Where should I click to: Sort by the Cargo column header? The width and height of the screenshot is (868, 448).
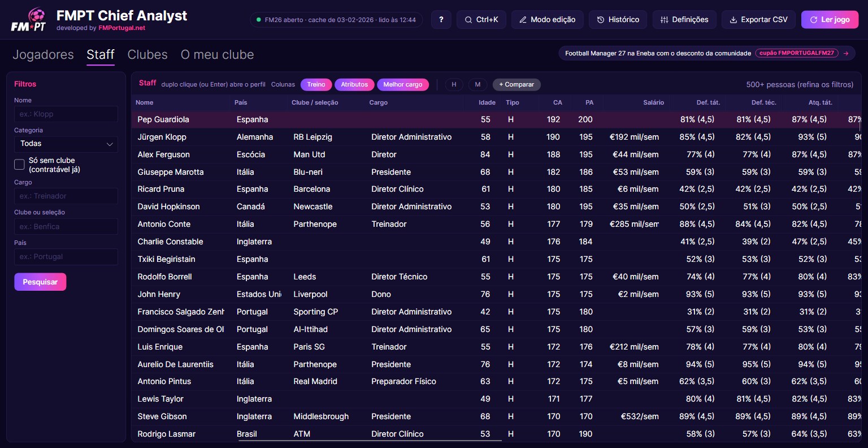pyautogui.click(x=378, y=102)
